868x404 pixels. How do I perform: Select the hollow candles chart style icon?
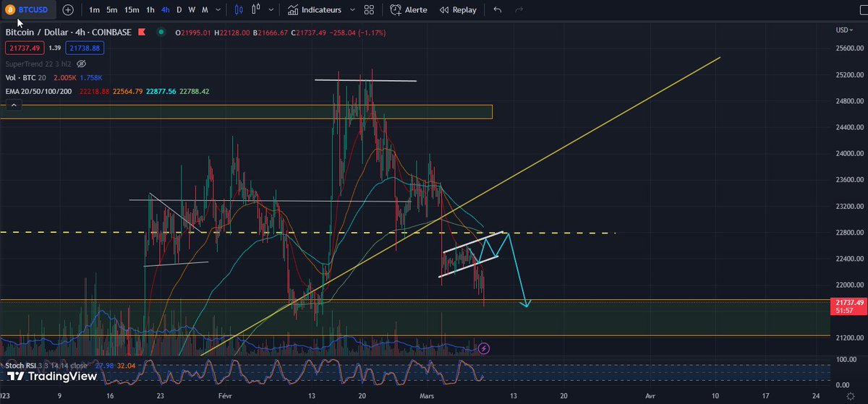256,10
